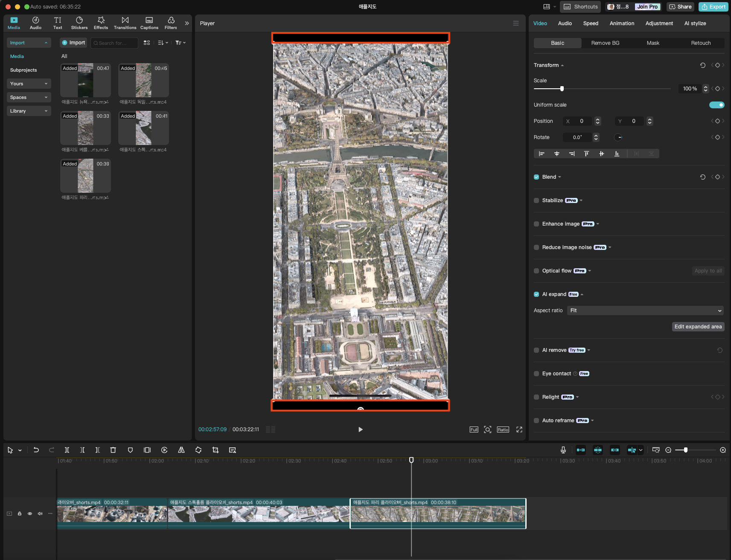
Task: Open the Aspect ratio Fit dropdown
Action: [x=645, y=310]
